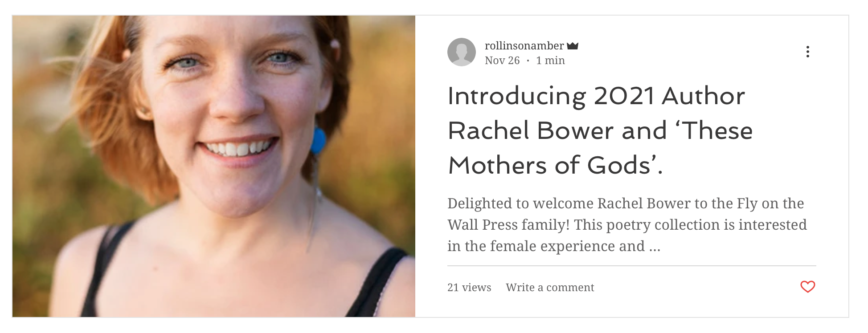Click the separator dot between date and read time

[528, 61]
